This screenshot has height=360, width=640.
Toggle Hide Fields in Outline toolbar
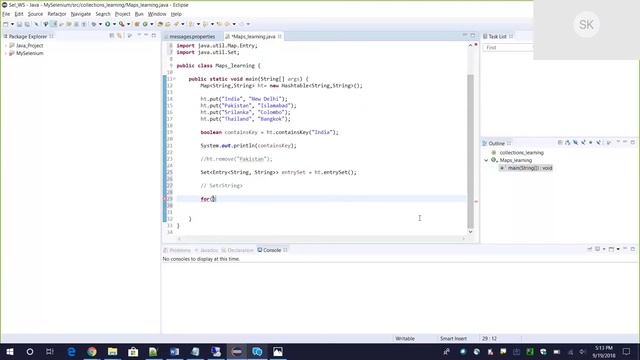pos(576,142)
